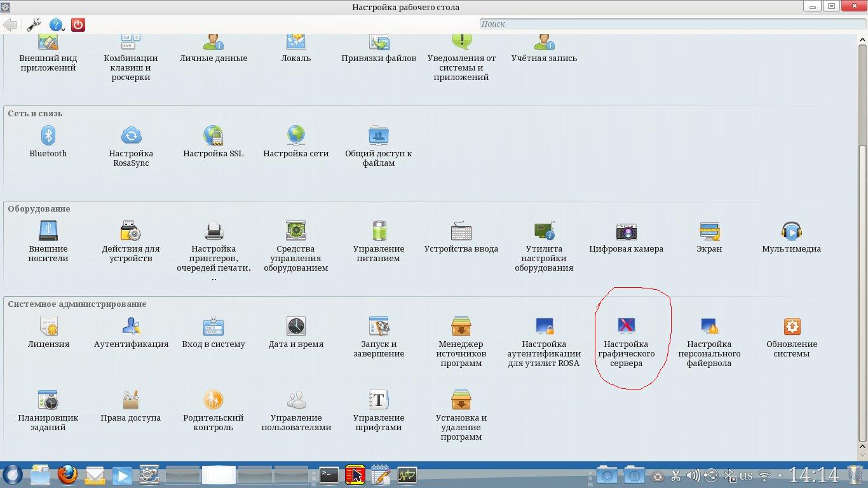Open Настройка принтеров, очередей печати

point(214,251)
